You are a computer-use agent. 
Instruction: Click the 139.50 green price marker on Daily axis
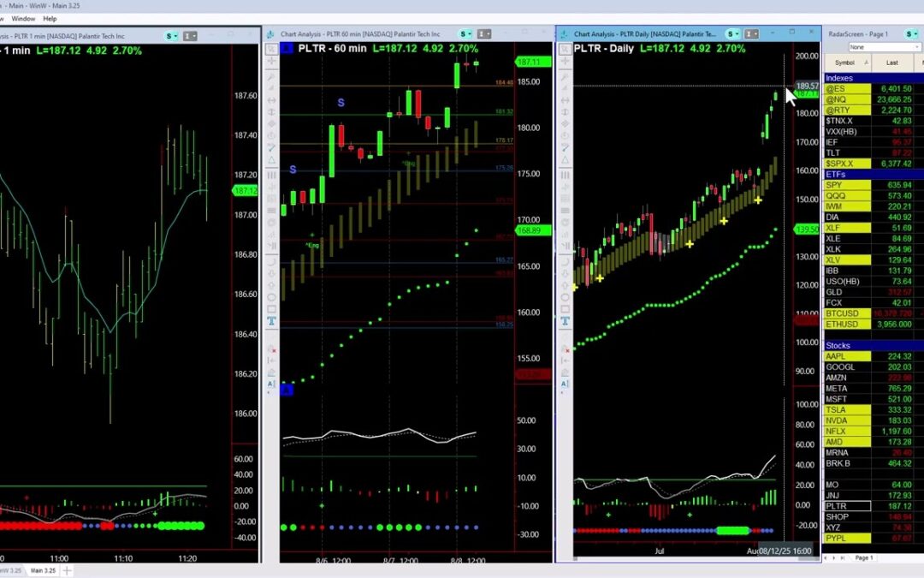(806, 229)
